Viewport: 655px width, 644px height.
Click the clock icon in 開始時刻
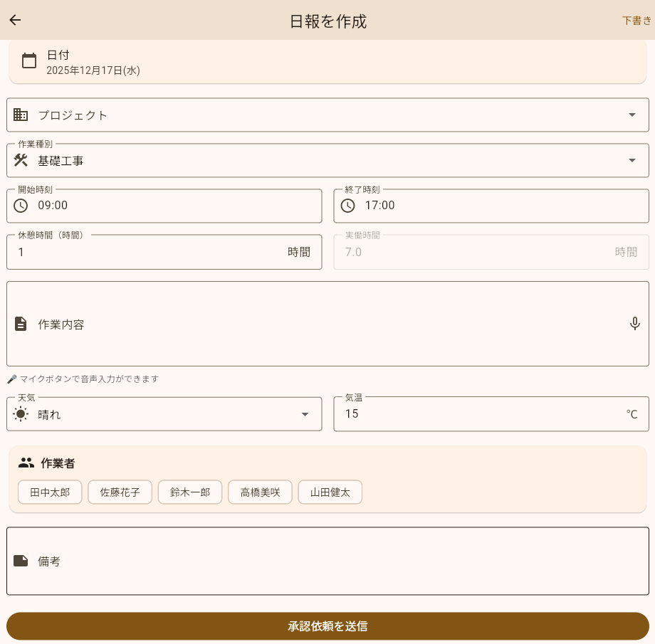pos(21,206)
